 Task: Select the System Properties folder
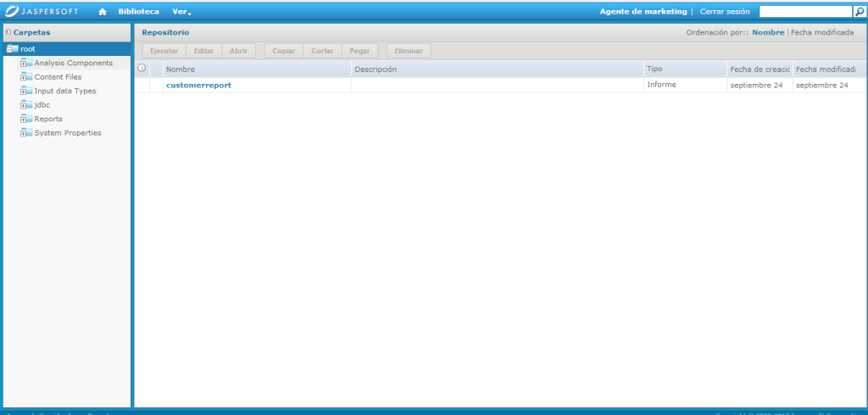pyautogui.click(x=67, y=133)
